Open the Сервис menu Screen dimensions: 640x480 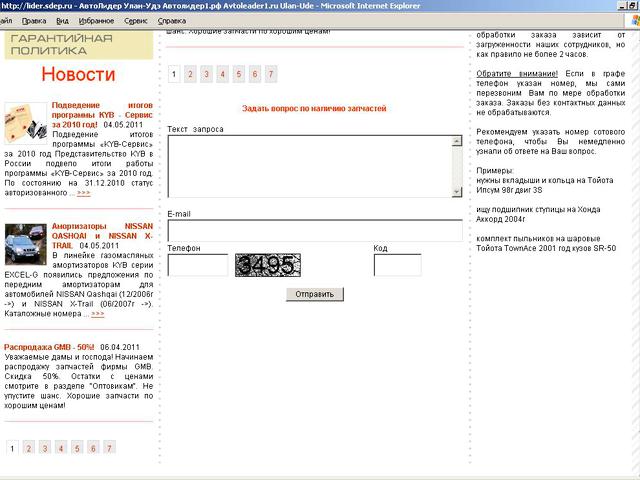136,21
